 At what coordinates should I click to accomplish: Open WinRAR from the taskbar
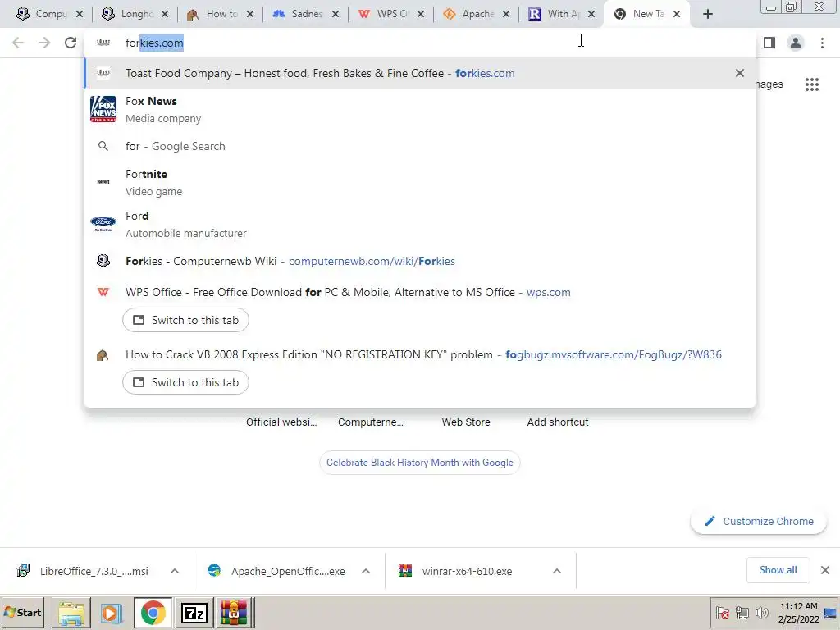(234, 614)
